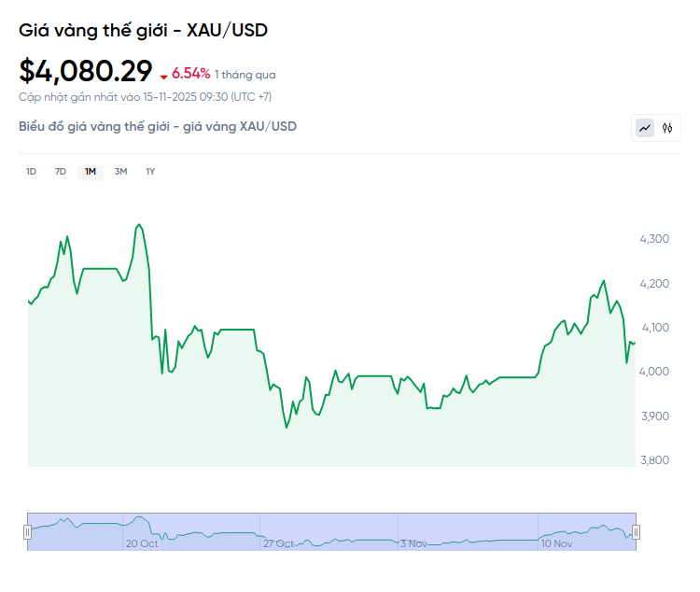Viewport: 700px width, 592px height.
Task: Click the 'Giá vàng thế giới - XAU/USD' heading
Action: point(143,30)
